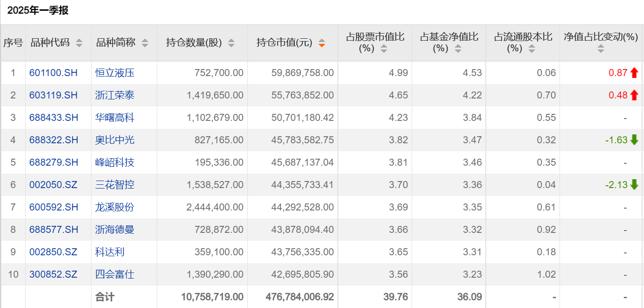Screen dimensions: 644x308
Task: Open stock code 600592.SH link
Action: [x=54, y=207]
